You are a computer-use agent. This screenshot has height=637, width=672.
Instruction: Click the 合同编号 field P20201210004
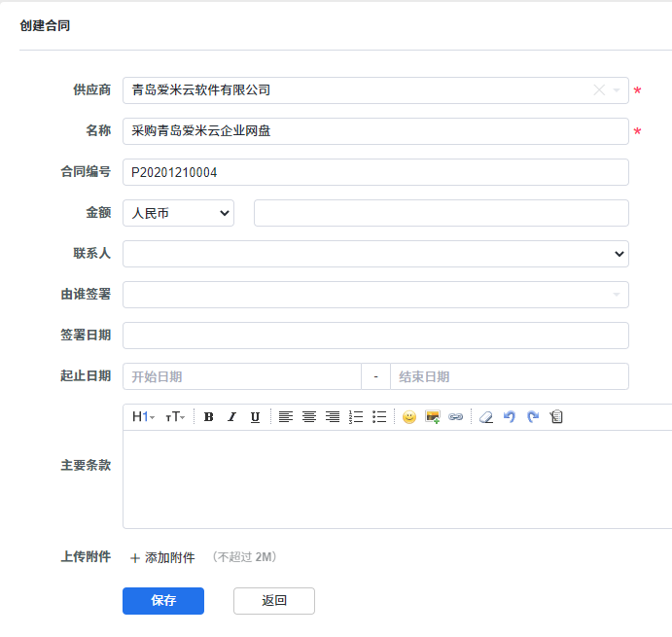pyautogui.click(x=375, y=172)
